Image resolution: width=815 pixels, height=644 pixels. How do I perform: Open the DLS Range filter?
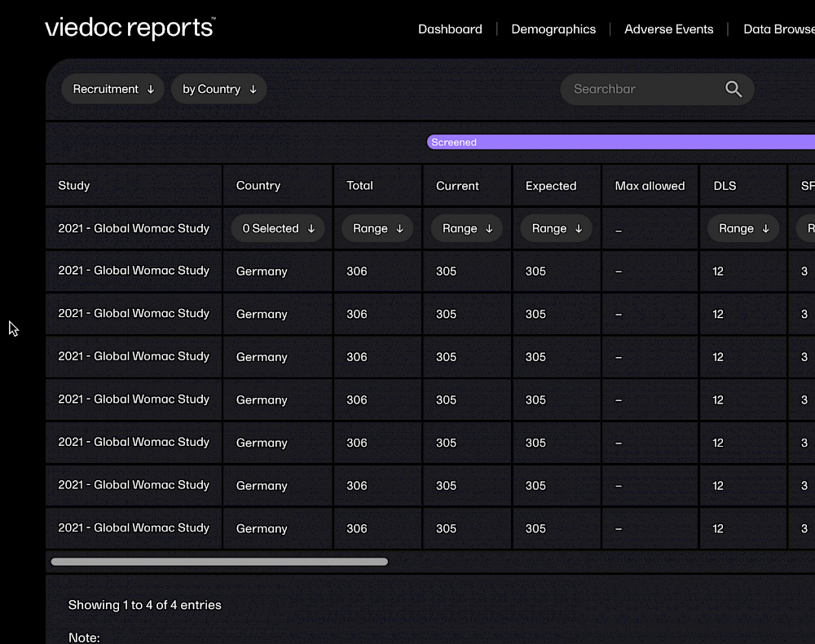click(x=743, y=229)
